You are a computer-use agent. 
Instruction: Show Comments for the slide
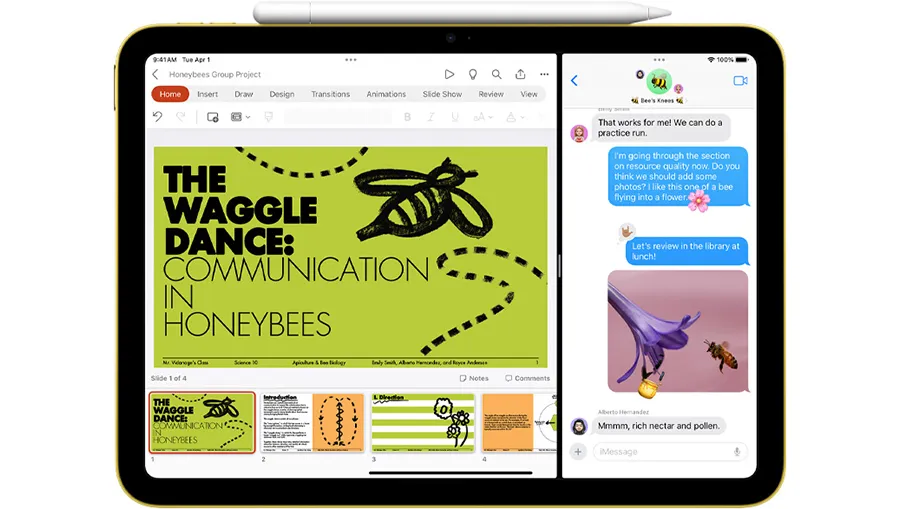coord(527,378)
